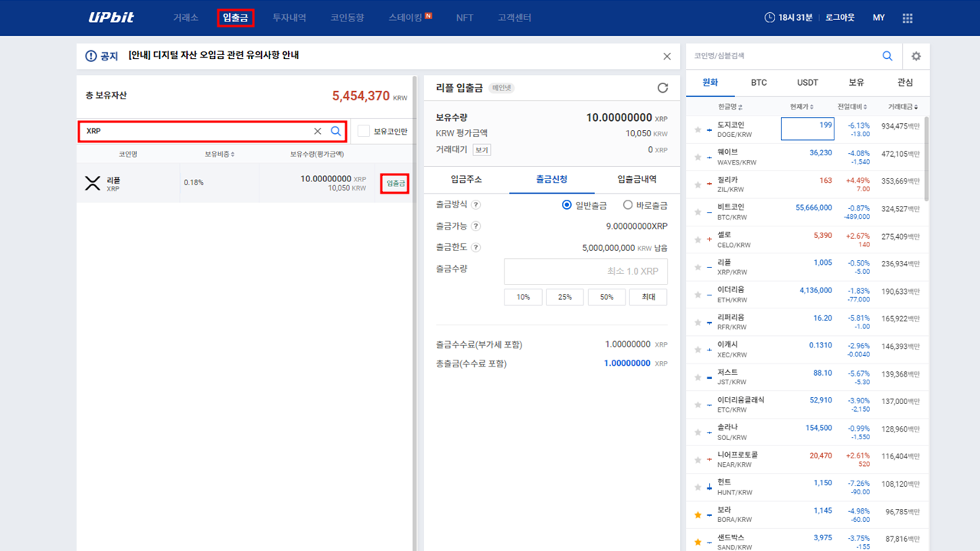
Task: Select 바로출금 radio option
Action: (628, 205)
